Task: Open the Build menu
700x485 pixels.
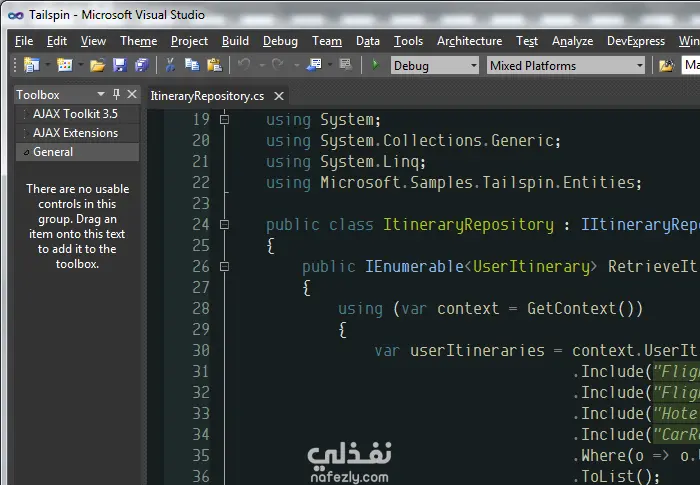Action: point(235,41)
